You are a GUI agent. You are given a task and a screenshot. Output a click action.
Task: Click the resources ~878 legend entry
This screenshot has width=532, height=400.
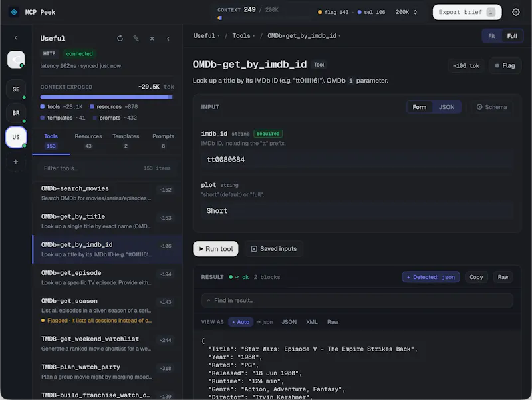coord(114,106)
